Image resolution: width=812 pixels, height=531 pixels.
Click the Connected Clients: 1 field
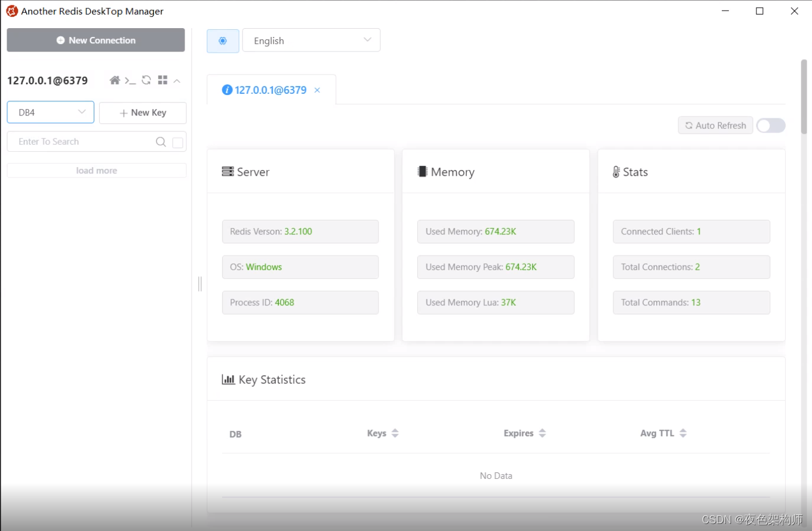[691, 232]
